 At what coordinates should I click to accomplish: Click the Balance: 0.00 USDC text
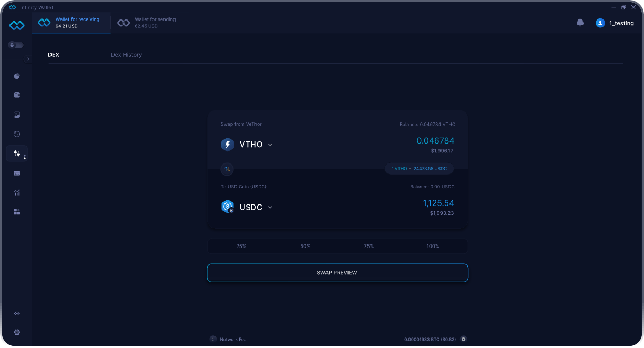tap(432, 187)
